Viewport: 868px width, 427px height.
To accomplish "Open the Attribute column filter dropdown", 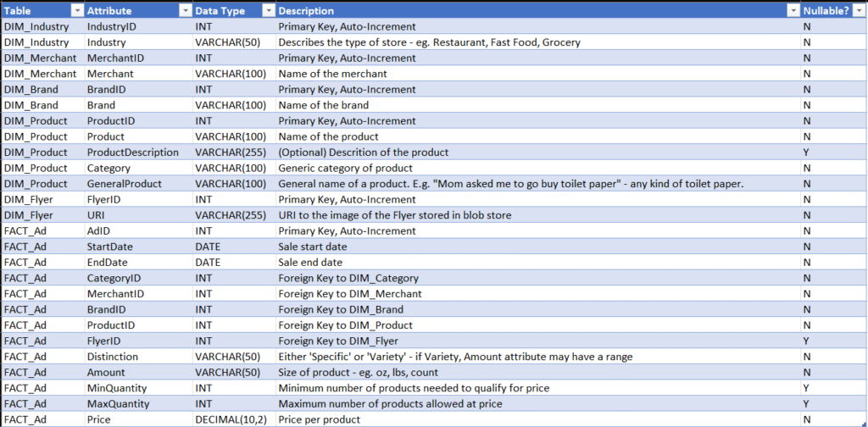I will coord(184,11).
